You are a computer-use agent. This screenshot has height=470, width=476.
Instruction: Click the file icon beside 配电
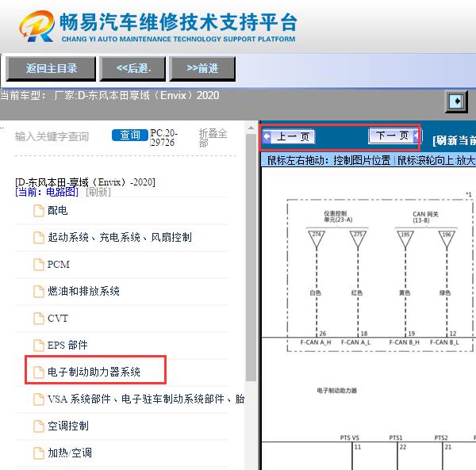click(x=39, y=211)
